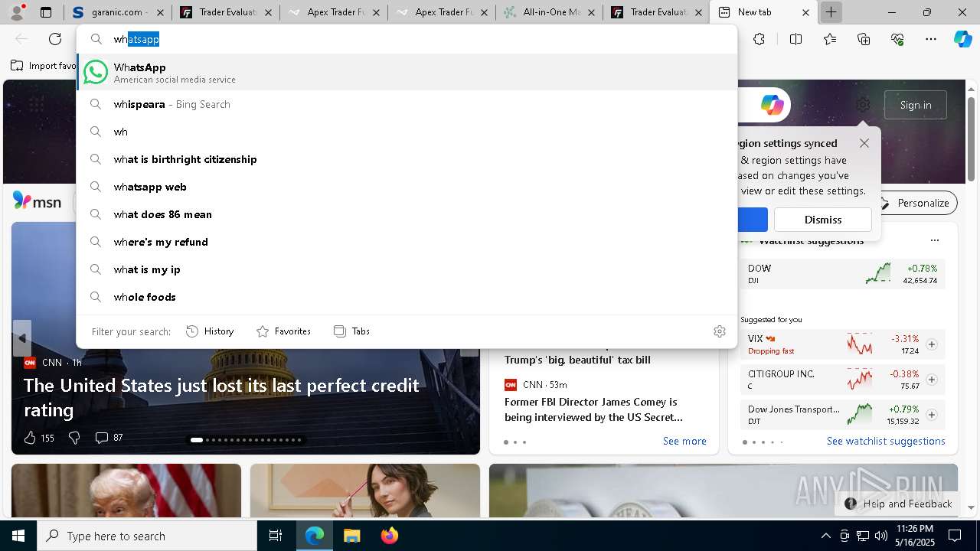Open Browser essentials heart icon
Screen dimensions: 980x551
pos(898,39)
